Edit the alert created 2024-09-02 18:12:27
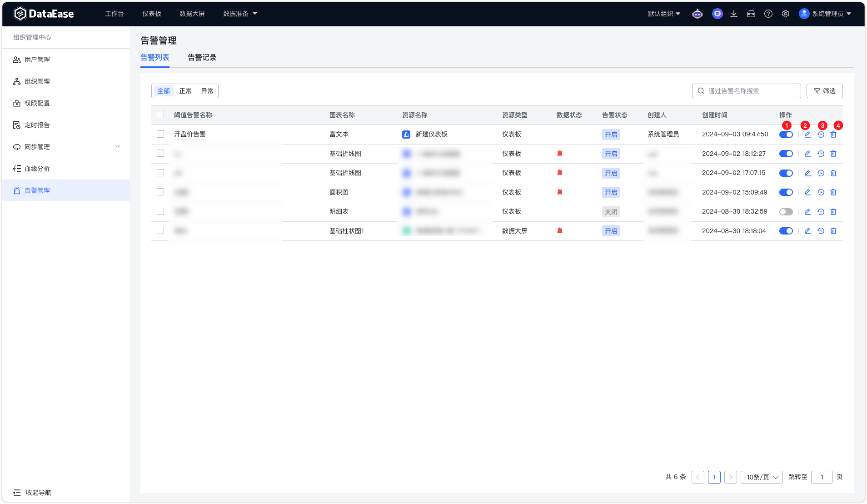 (x=807, y=154)
